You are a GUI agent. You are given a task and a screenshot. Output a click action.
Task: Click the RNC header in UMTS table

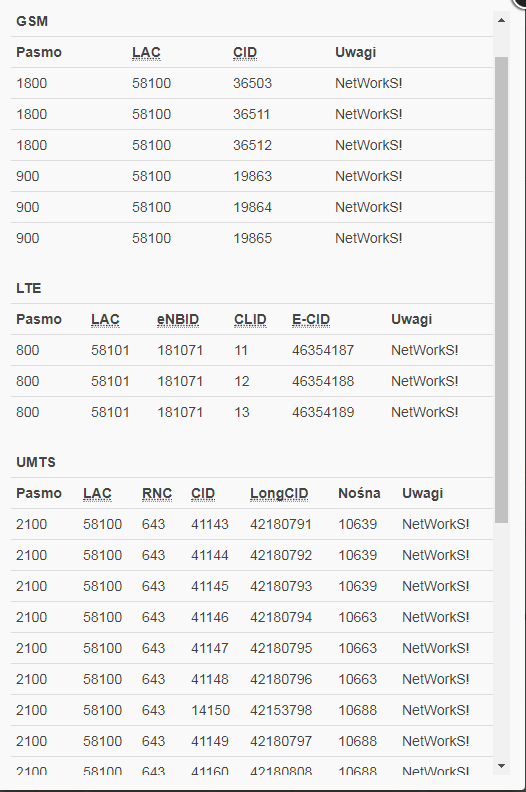[x=157, y=493]
